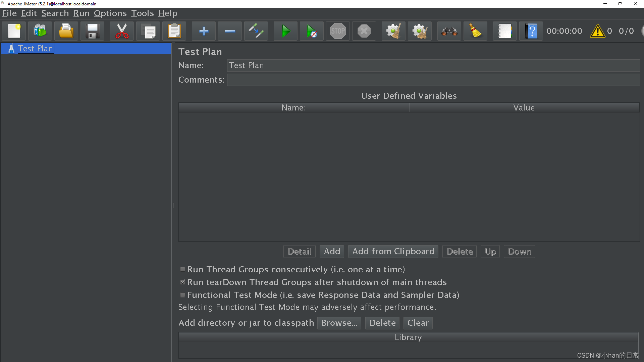This screenshot has width=644, height=362.
Task: Expand all tree nodes
Action: (x=204, y=31)
